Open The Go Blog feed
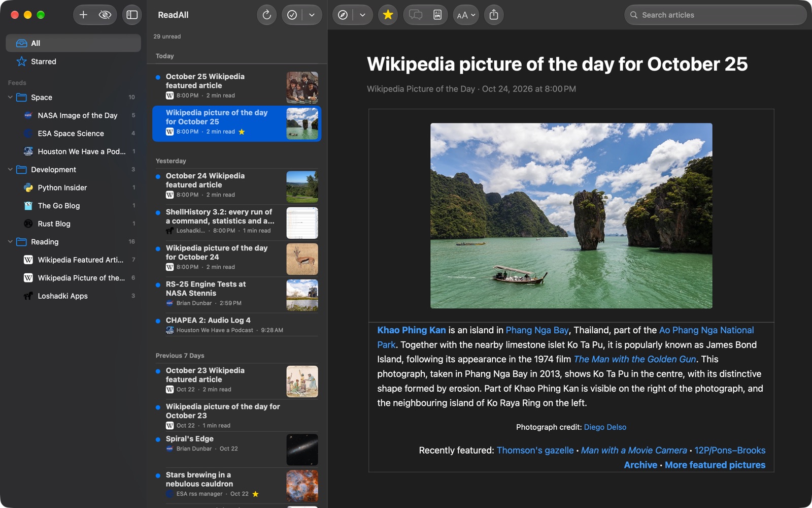This screenshot has height=508, width=812. click(x=74, y=205)
